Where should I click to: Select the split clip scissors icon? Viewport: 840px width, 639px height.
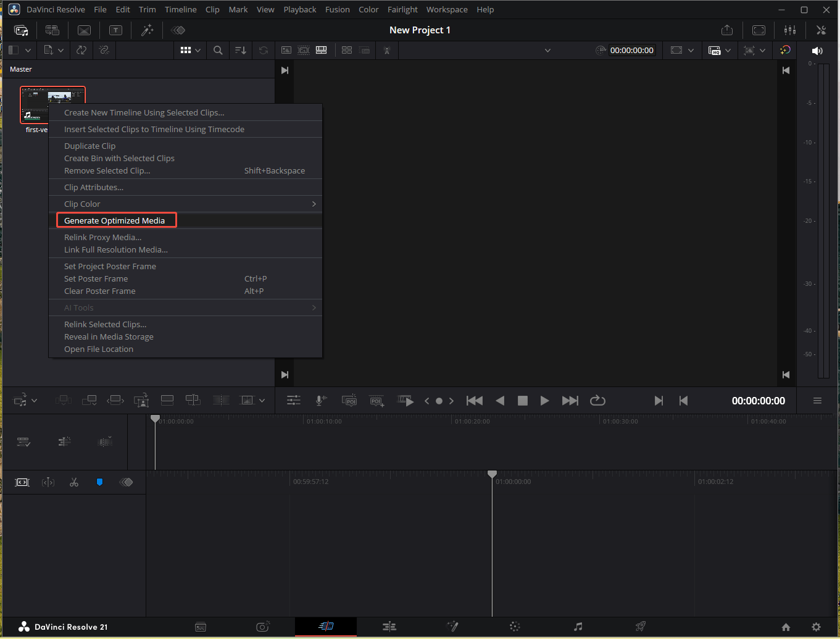pos(74,482)
